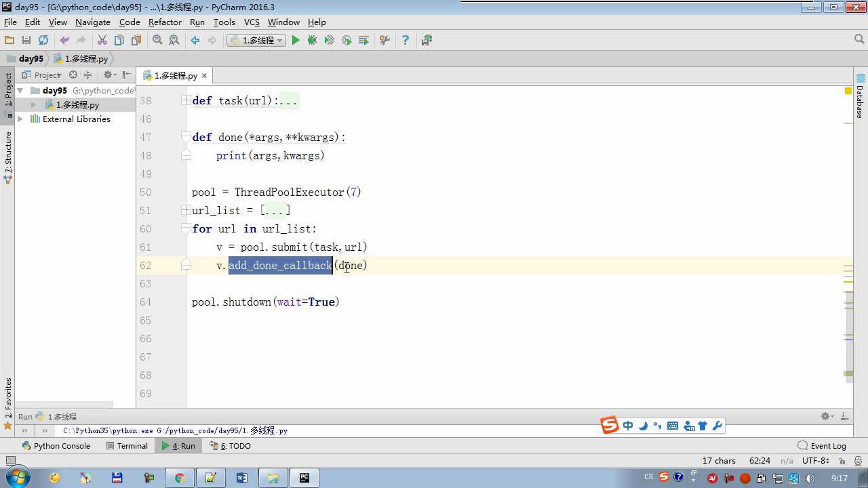Expand the folded task(url) function
Screen dimensions: 868x488
tap(186, 100)
